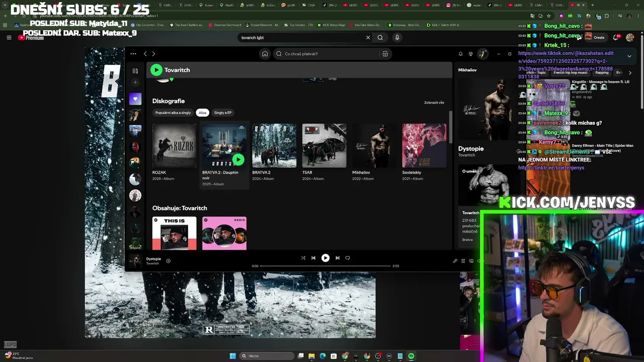Open YouTube account avatar
The height and width of the screenshot is (362, 644).
(x=630, y=38)
